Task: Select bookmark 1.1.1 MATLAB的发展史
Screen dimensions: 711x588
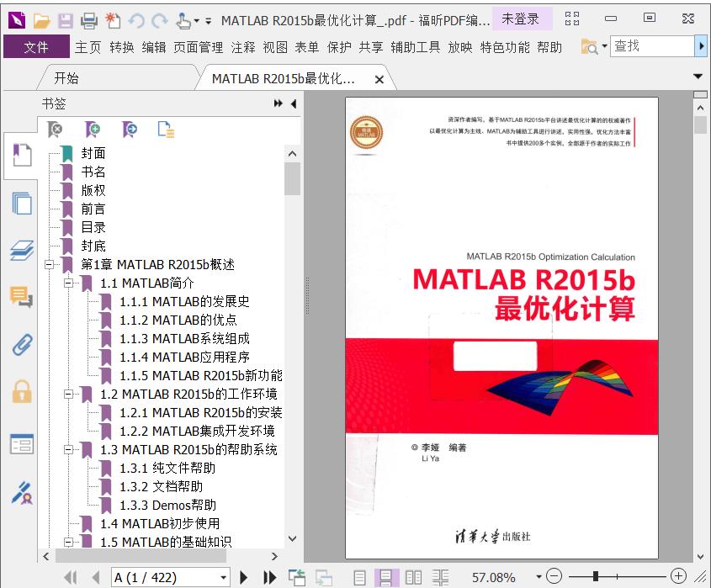Action: point(184,302)
